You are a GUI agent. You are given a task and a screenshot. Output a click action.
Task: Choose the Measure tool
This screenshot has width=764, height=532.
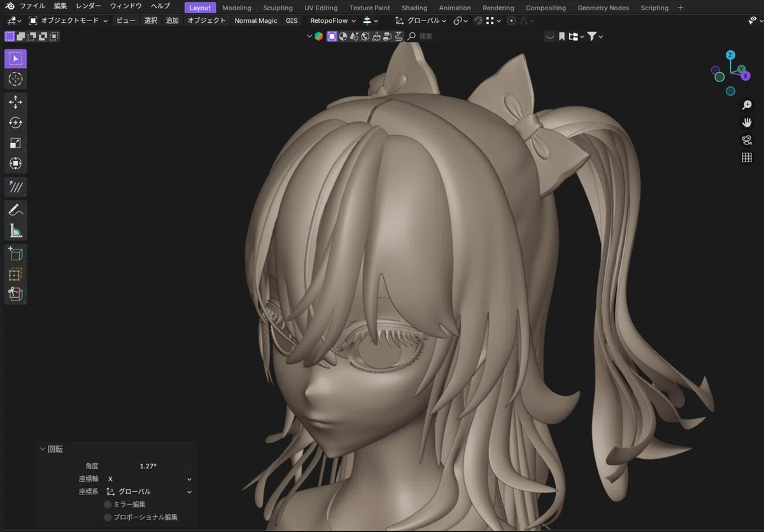coord(16,230)
